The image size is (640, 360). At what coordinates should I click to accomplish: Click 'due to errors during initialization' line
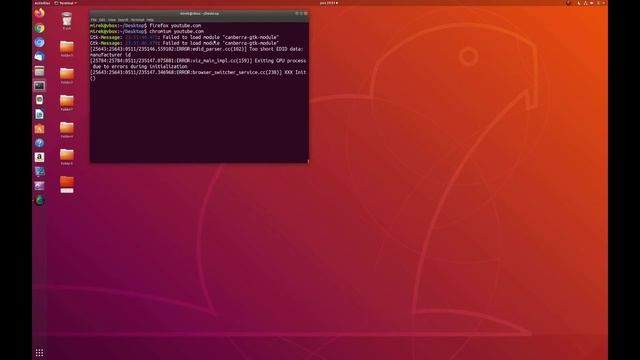click(x=140, y=66)
